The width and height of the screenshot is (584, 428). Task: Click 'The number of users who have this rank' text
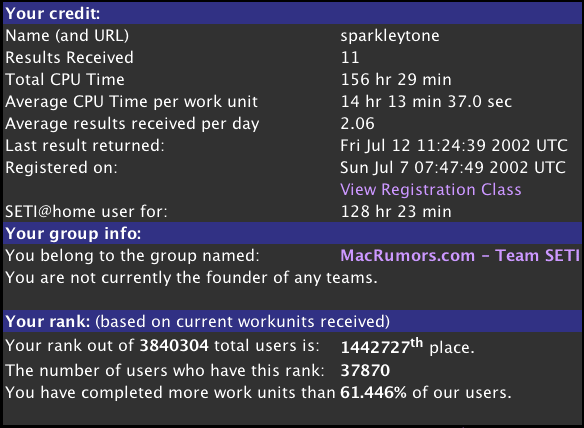point(165,371)
